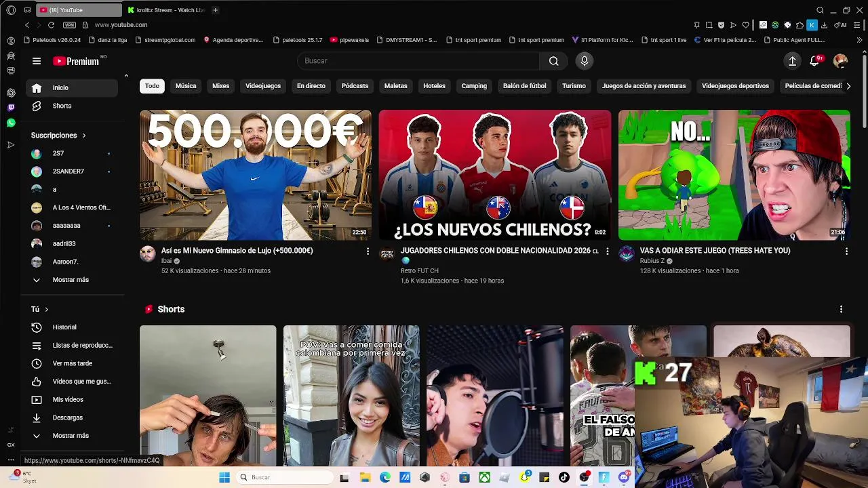Add page to bookmarks with heart icon
868x488 pixels.
pos(745,25)
